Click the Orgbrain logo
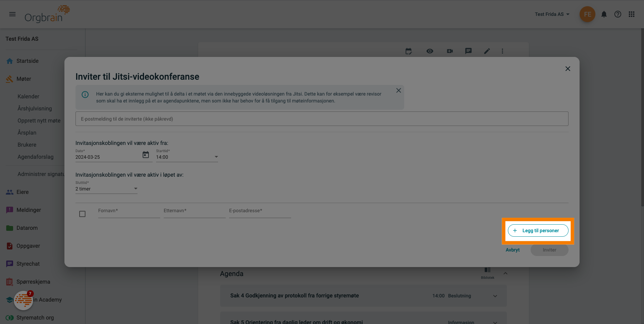This screenshot has height=324, width=644. click(x=47, y=14)
